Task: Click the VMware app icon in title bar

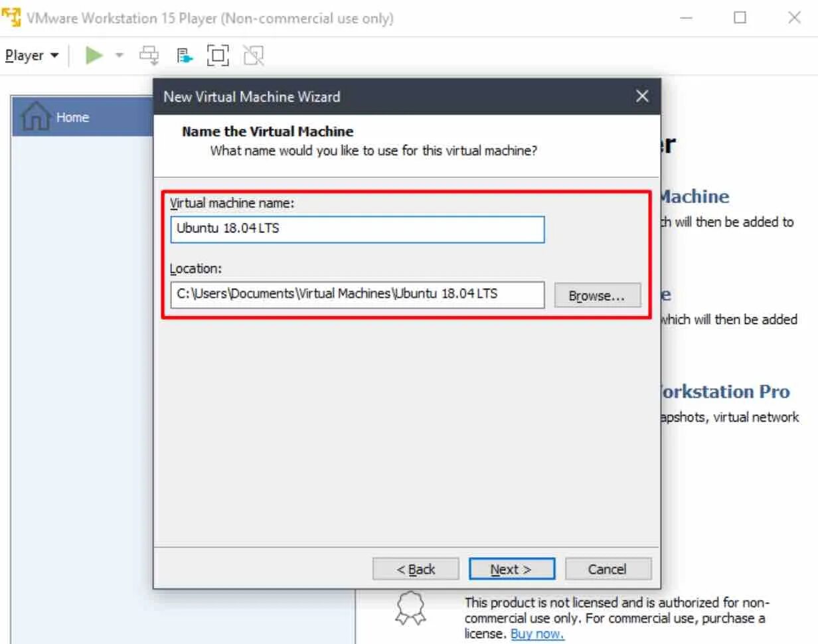Action: click(x=12, y=18)
